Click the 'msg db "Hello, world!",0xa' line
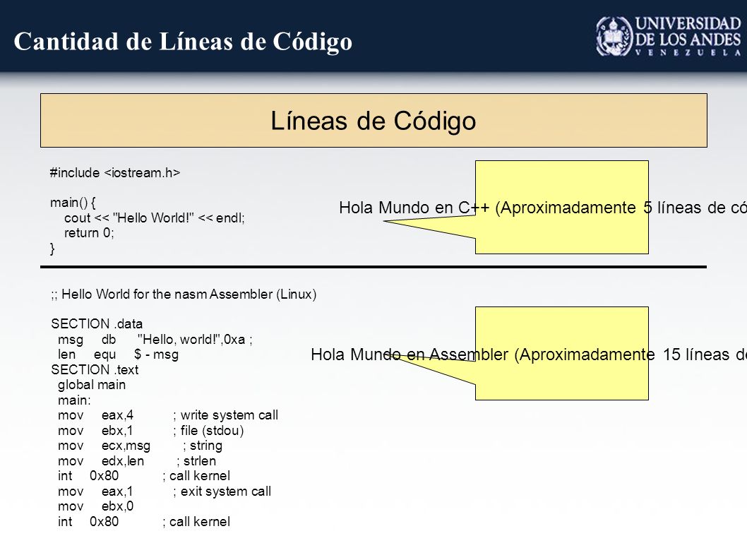747x560 pixels. point(155,340)
